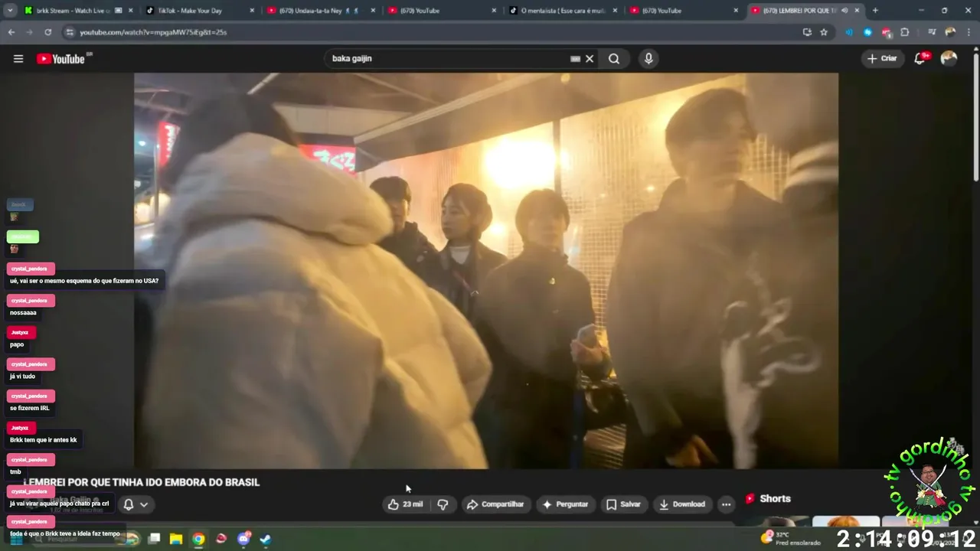The width and height of the screenshot is (980, 551).
Task: Open the three-dot more actions menu
Action: [726, 504]
